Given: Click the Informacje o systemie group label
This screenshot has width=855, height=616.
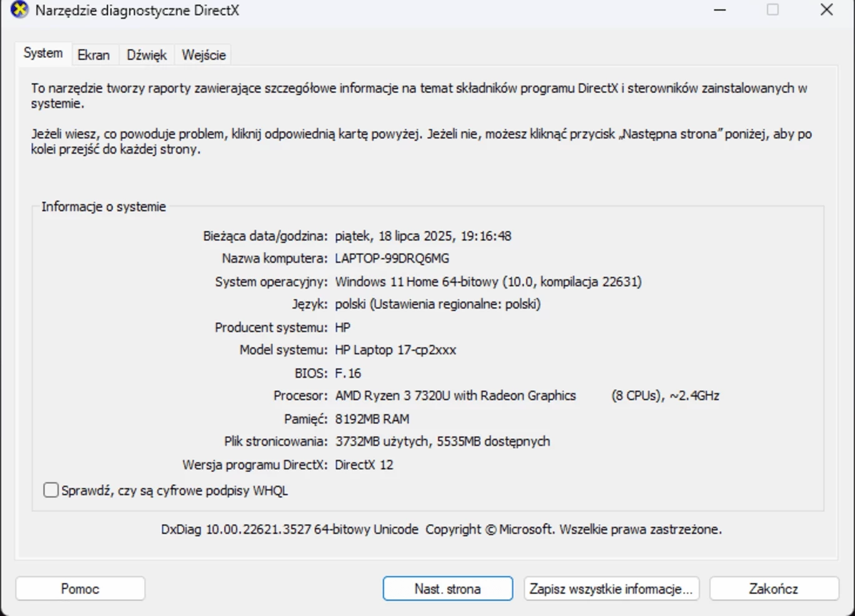Looking at the screenshot, I should coord(104,207).
